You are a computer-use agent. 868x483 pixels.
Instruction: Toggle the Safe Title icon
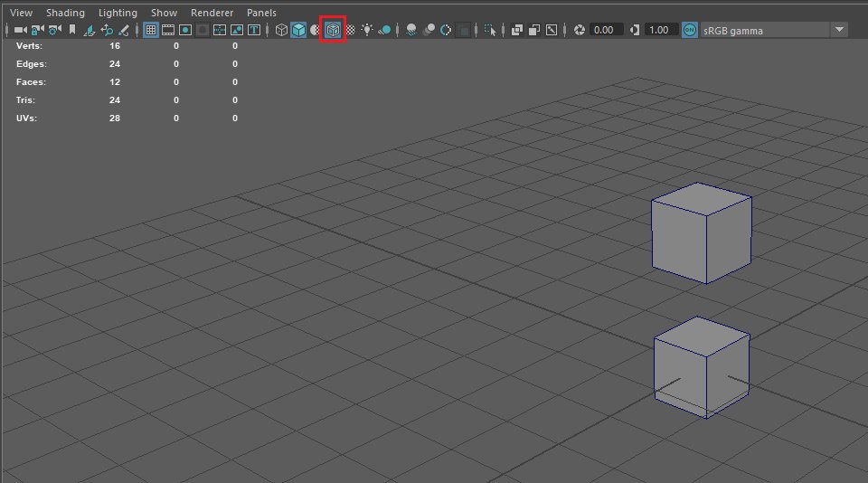point(253,30)
